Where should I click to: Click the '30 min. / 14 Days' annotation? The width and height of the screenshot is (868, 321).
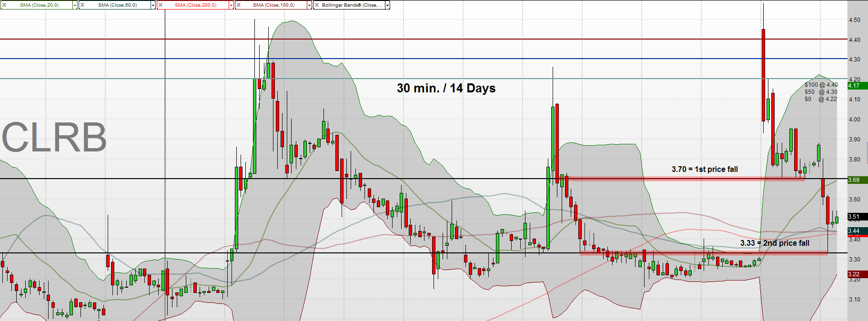coord(446,88)
